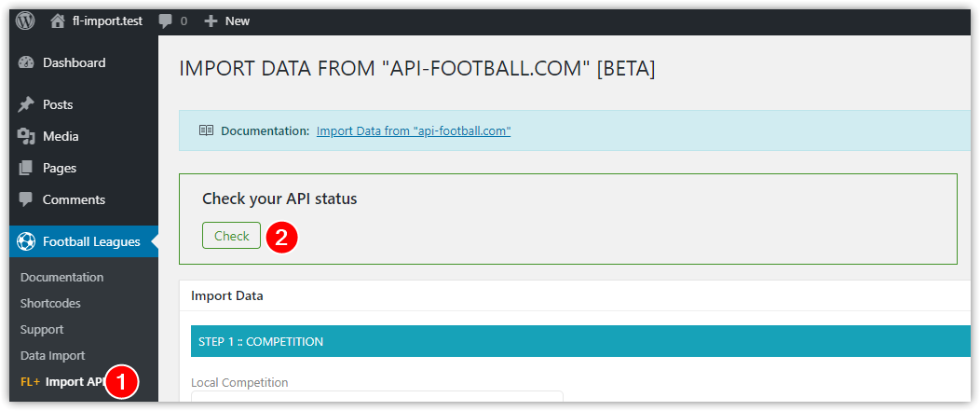Click the Pages icon in sidebar
Image resolution: width=980 pixels, height=411 pixels.
click(x=26, y=169)
